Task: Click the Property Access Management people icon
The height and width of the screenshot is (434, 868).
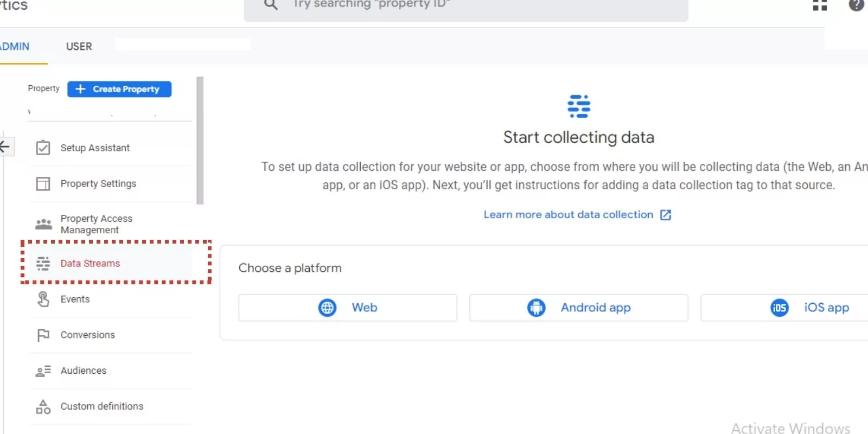Action: coord(43,224)
